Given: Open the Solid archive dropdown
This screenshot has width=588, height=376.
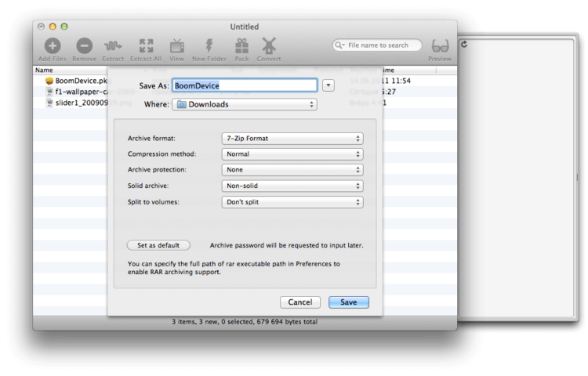Looking at the screenshot, I should (x=292, y=186).
